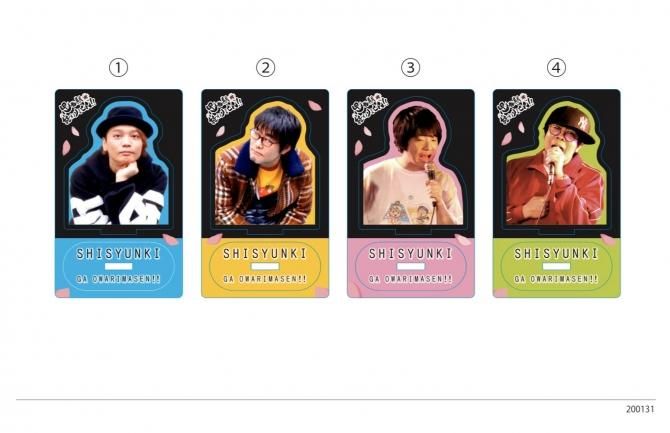The image size is (670, 433).
Task: Click SHISYUNKI text on the green card
Action: [556, 253]
